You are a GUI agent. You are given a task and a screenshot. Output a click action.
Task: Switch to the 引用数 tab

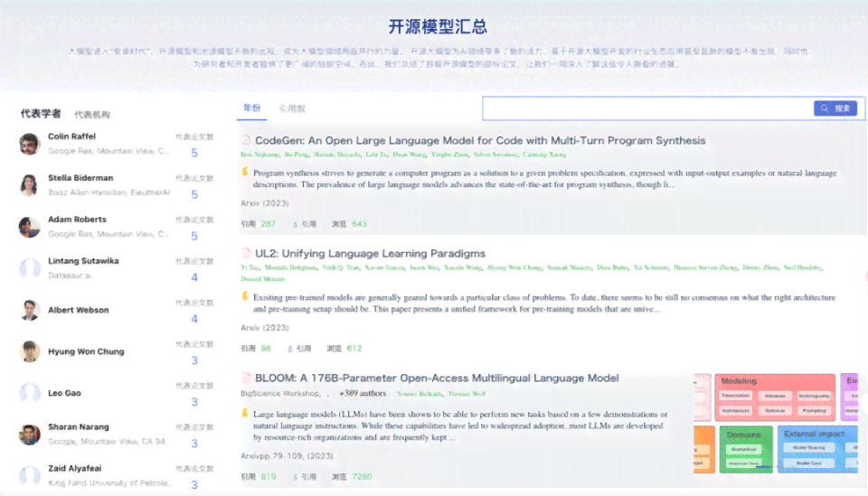point(292,108)
